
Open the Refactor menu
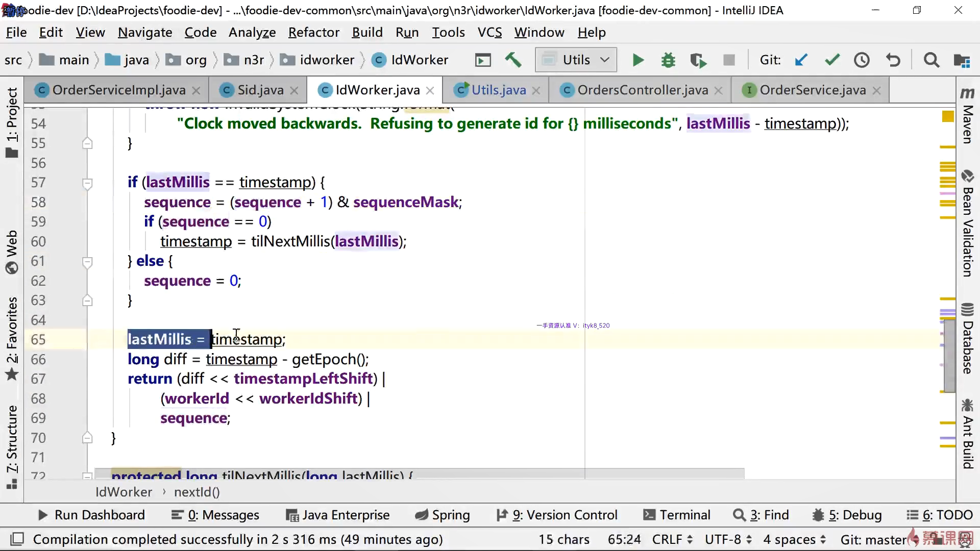click(x=313, y=33)
